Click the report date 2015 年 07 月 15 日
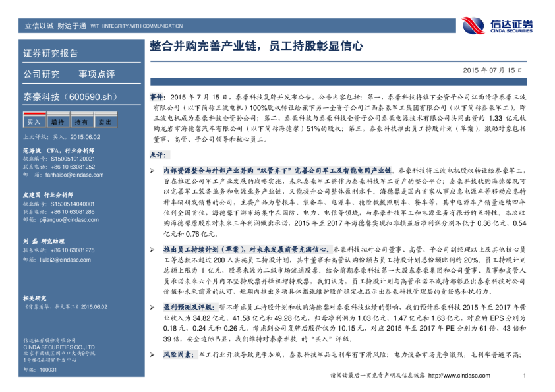The height and width of the screenshot is (392, 555). (492, 69)
